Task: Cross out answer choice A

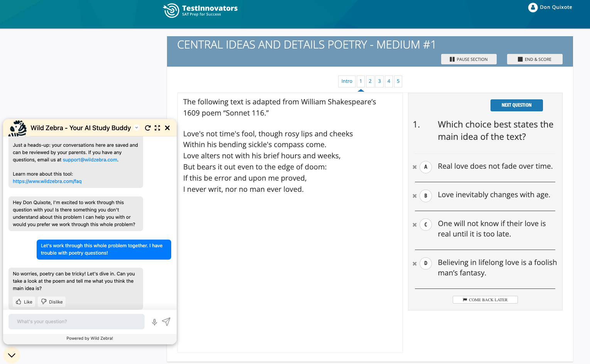Action: click(x=415, y=167)
